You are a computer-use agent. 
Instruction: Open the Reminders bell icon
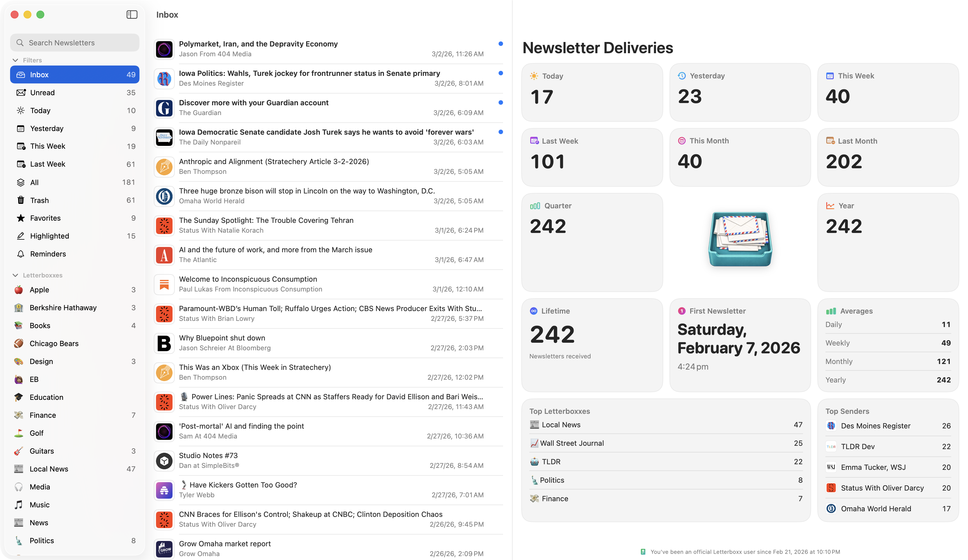[x=21, y=253]
